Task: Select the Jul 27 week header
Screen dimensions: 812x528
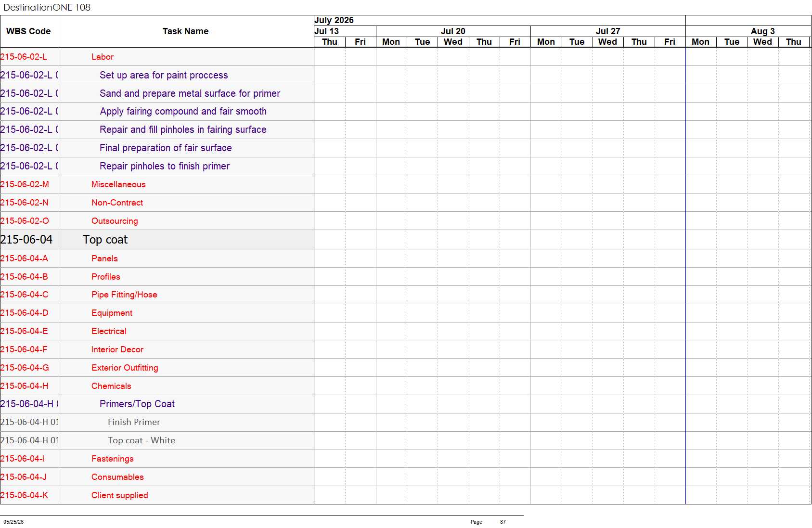Action: tap(608, 31)
